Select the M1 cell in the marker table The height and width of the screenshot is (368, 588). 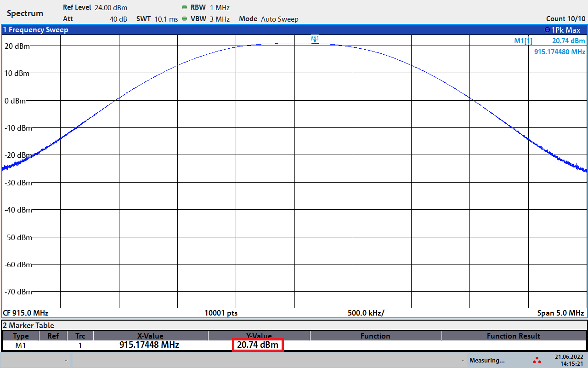21,345
